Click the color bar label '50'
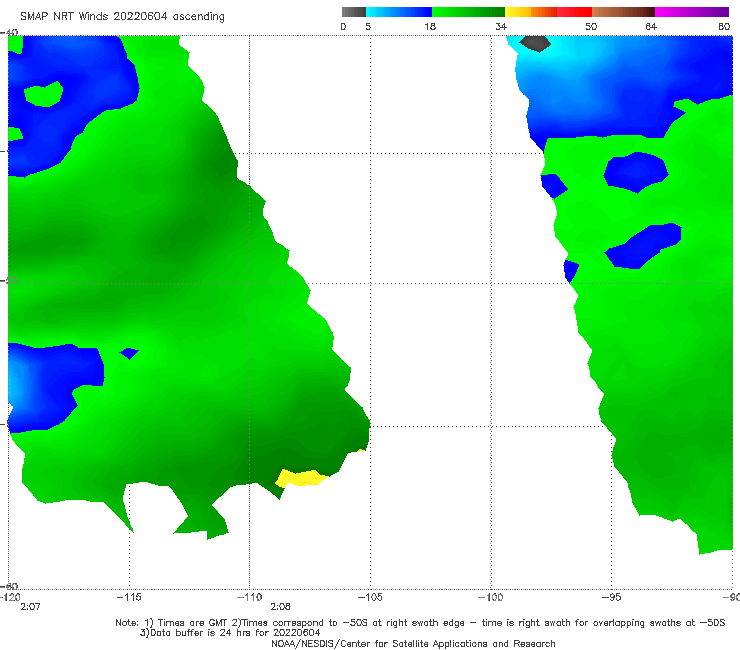 (591, 26)
